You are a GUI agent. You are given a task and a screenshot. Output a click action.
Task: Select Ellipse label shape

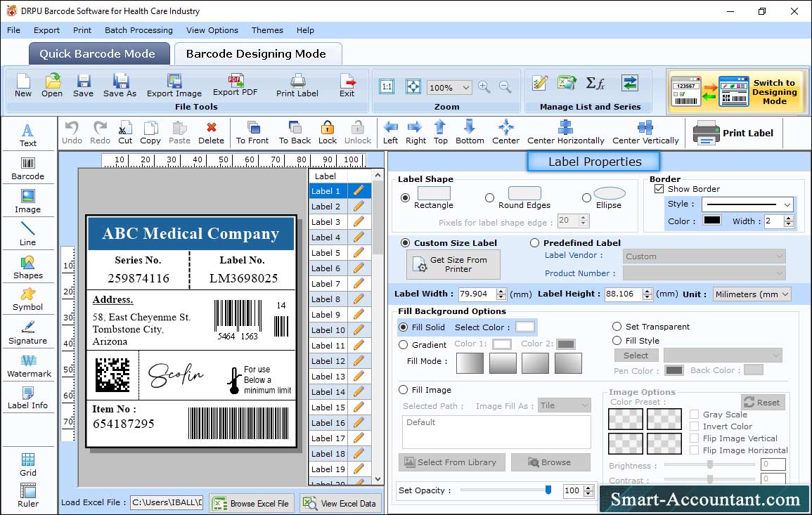[586, 197]
